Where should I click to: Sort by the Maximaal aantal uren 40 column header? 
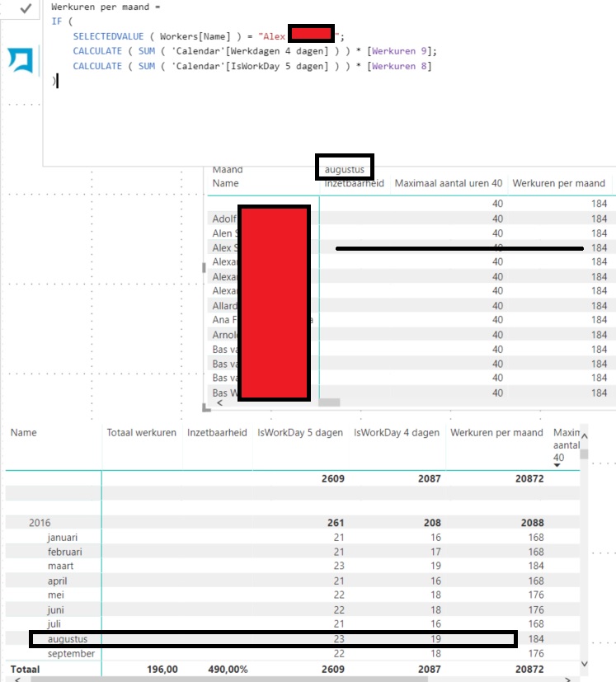[448, 183]
